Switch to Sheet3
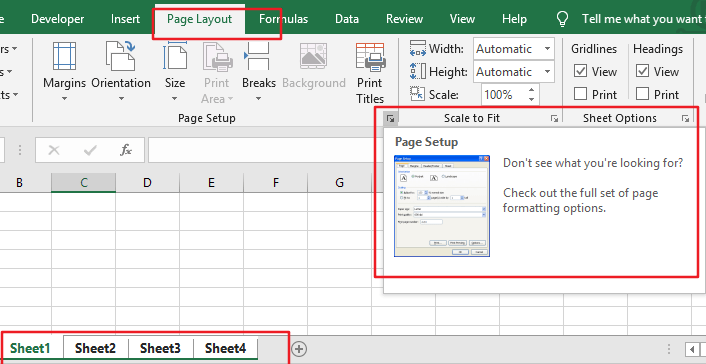 (x=160, y=348)
